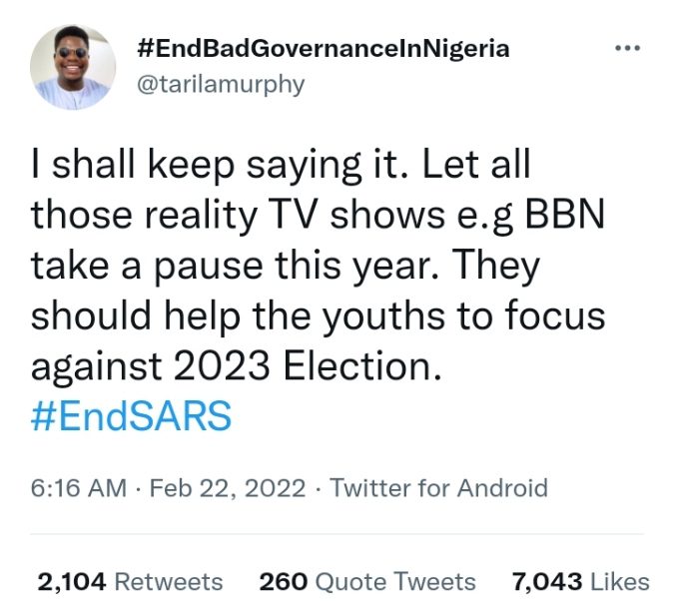Click the 2,104 retweet count number

click(x=72, y=581)
